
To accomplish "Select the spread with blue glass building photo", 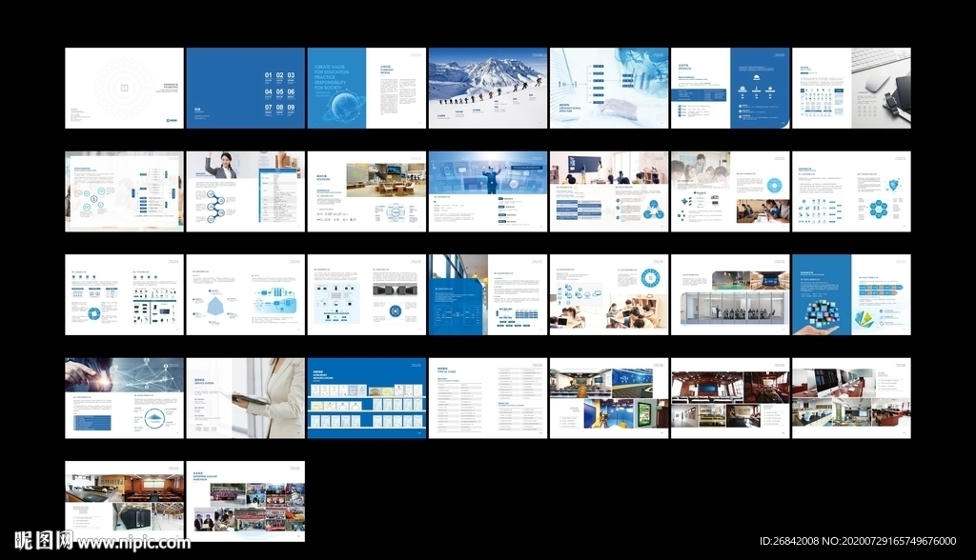I will point(488,294).
